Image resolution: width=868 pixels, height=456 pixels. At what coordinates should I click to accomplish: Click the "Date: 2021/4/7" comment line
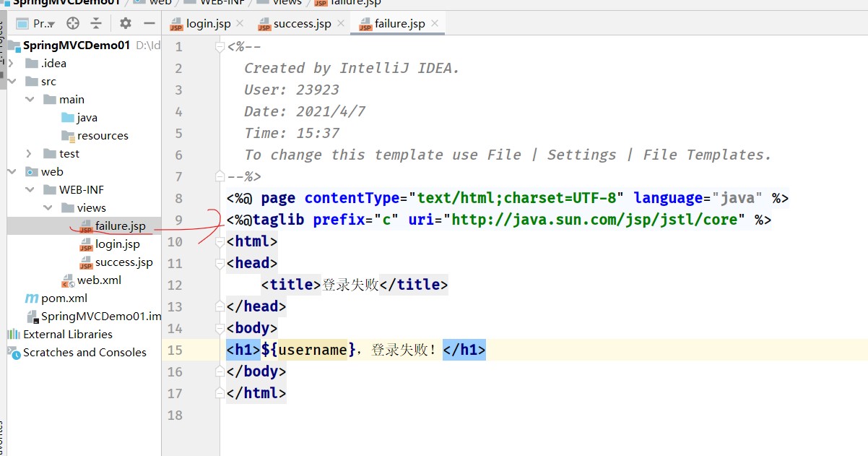[x=304, y=111]
